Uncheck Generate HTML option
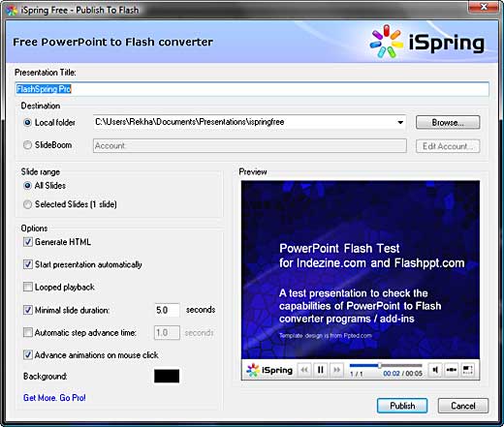This screenshot has width=504, height=427. pos(28,242)
